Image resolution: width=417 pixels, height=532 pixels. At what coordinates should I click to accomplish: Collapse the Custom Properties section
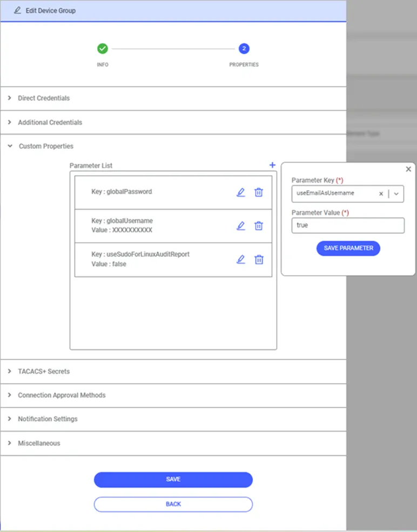pyautogui.click(x=173, y=146)
